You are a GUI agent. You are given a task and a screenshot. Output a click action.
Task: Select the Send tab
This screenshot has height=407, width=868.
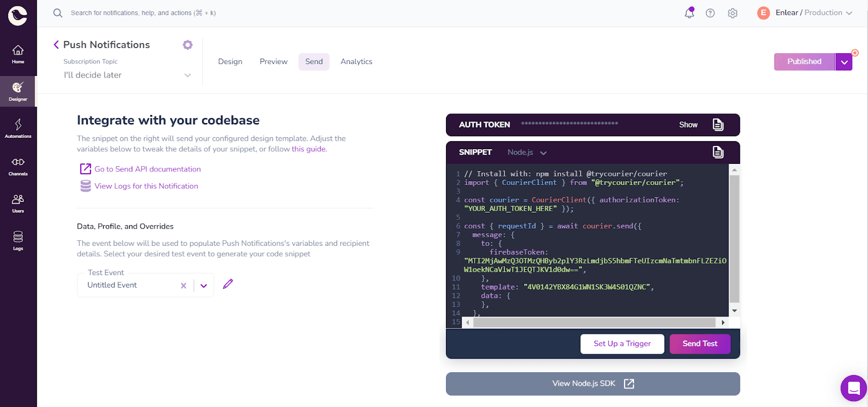(x=314, y=61)
